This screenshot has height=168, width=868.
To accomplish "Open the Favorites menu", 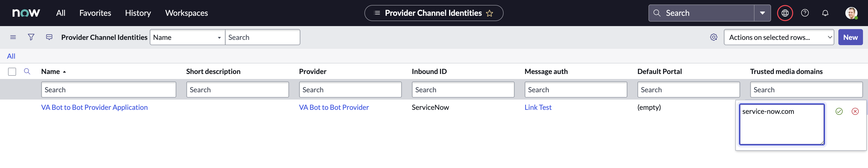I will point(95,13).
